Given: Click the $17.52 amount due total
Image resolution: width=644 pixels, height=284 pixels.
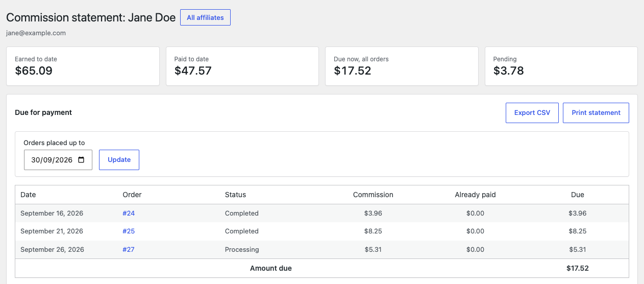Looking at the screenshot, I should (x=578, y=268).
